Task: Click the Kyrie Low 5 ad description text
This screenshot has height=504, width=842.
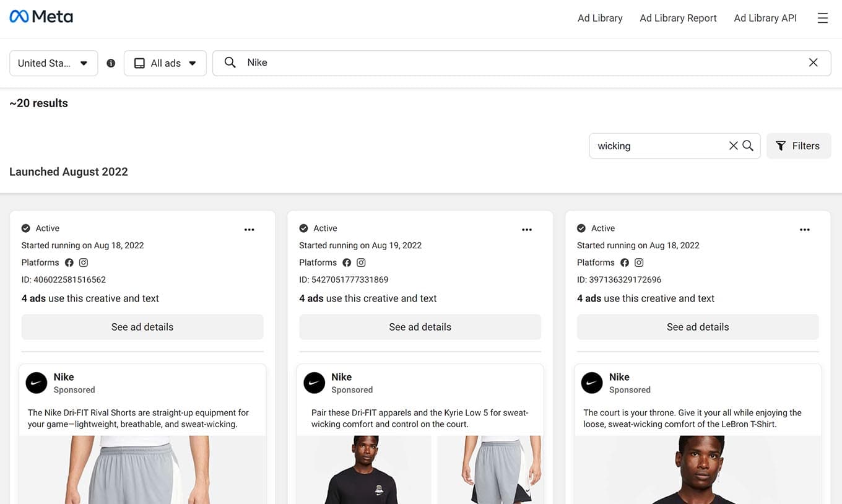Action: [420, 419]
